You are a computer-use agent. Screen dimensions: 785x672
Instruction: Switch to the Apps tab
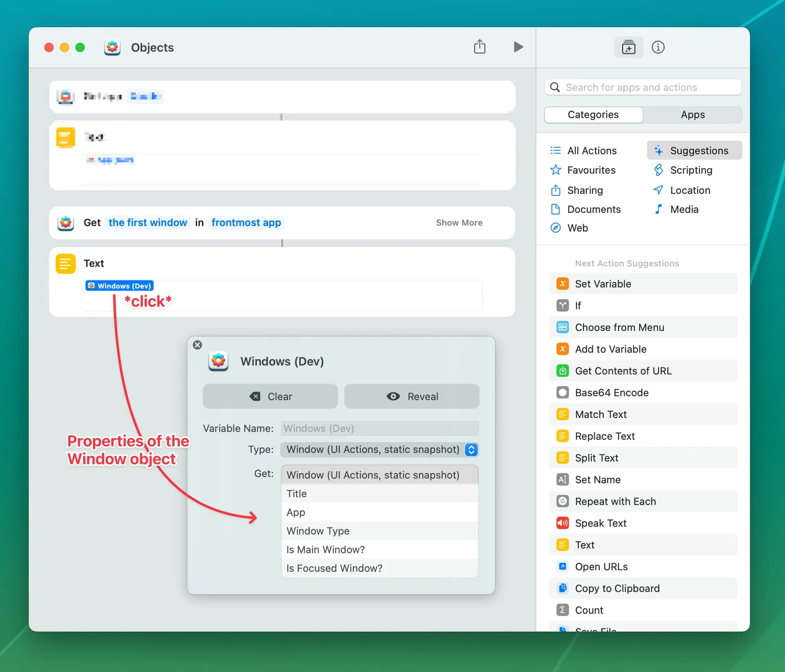[x=693, y=114]
